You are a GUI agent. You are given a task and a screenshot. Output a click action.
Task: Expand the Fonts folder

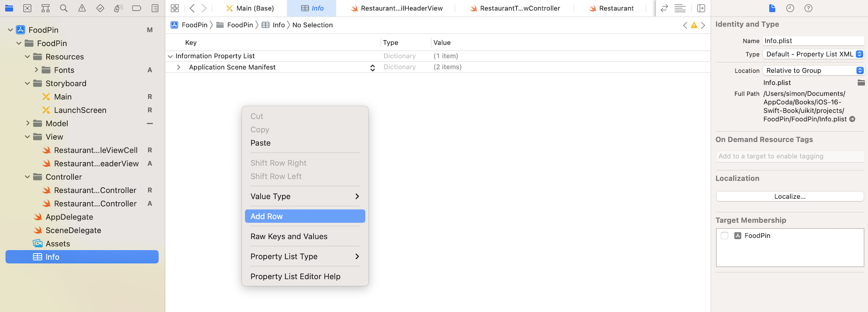pyautogui.click(x=36, y=70)
